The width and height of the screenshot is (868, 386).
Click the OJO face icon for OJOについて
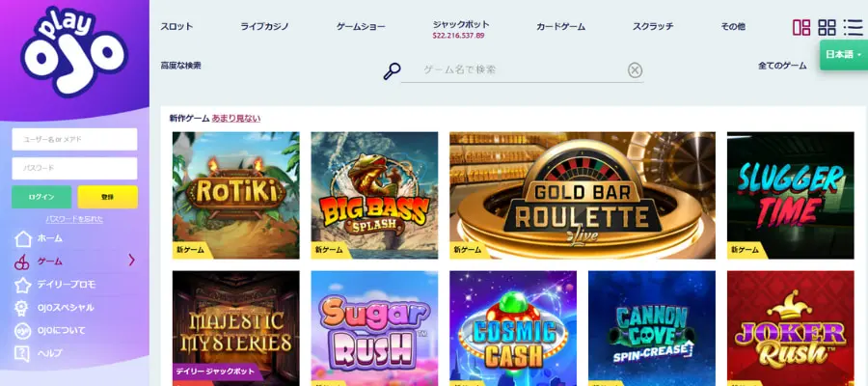[22, 331]
